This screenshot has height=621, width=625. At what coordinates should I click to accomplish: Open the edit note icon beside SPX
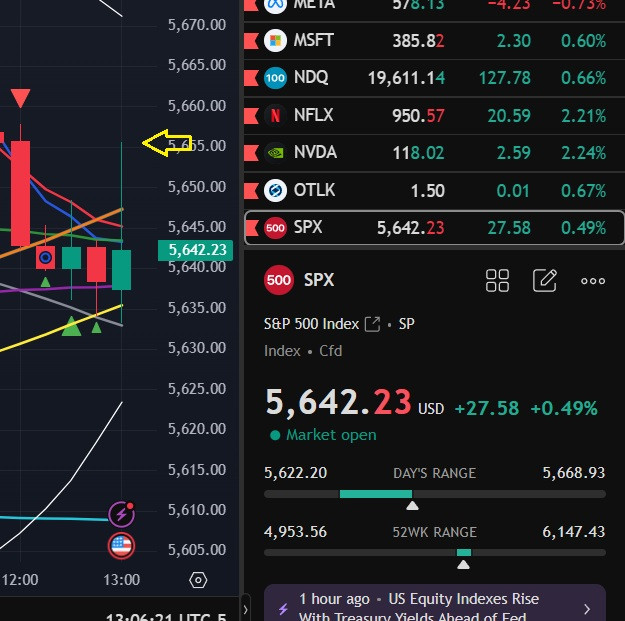[544, 280]
